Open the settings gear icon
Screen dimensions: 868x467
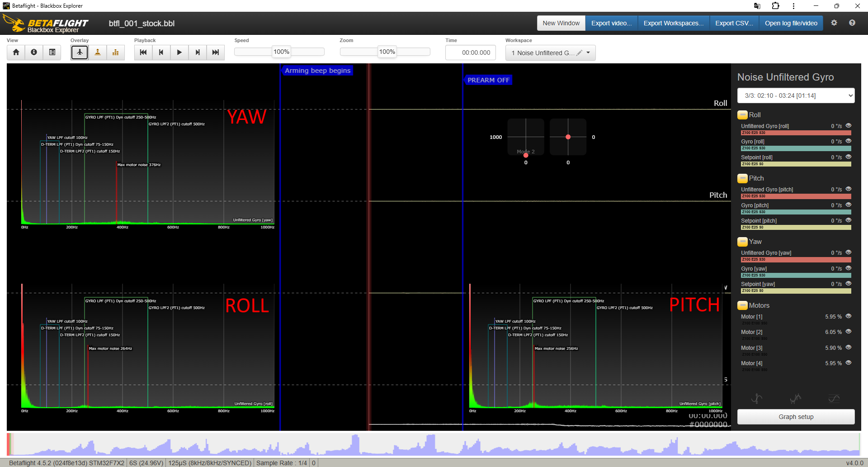point(834,23)
